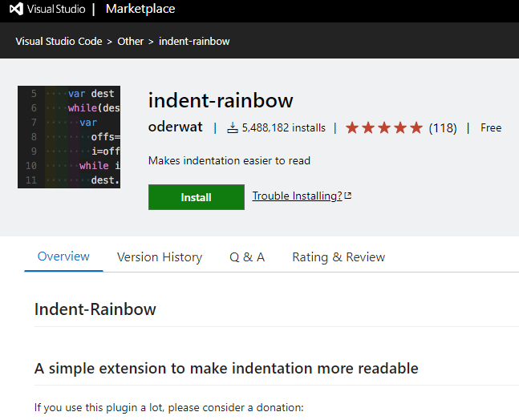
Task: Click the donation request sentence
Action: 168,407
